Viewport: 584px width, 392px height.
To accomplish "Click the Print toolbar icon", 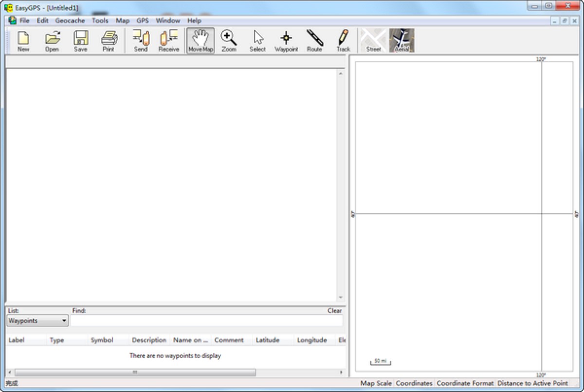I will (x=109, y=40).
